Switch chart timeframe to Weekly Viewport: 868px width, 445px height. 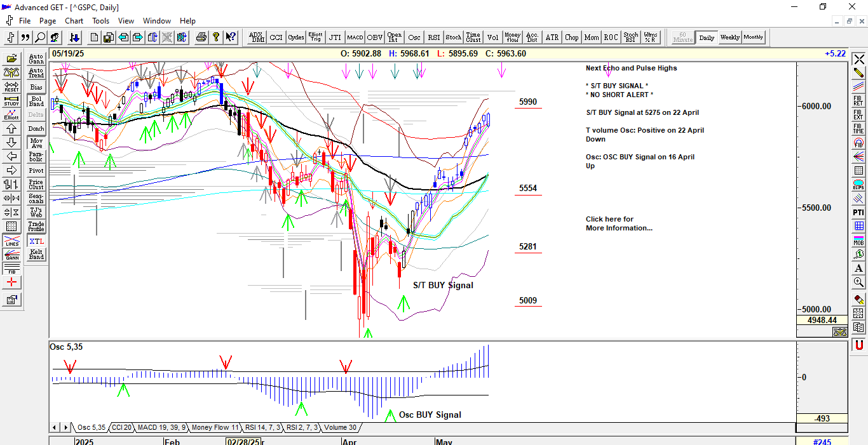tap(729, 37)
